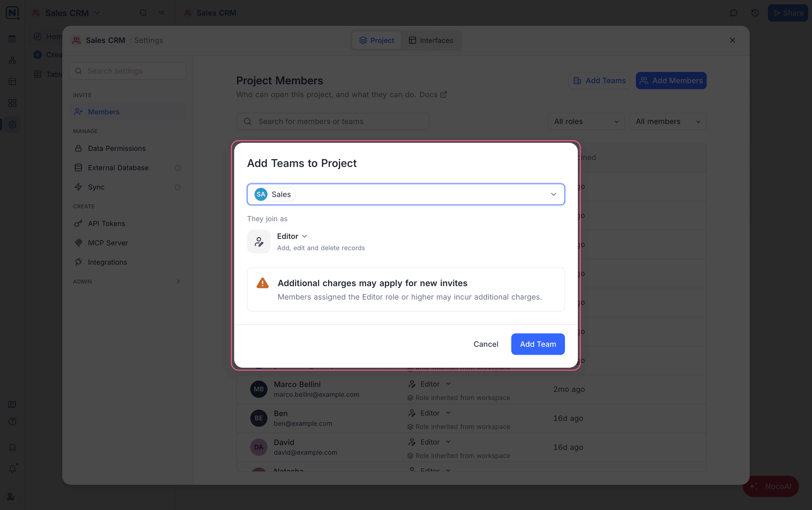812x510 pixels.
Task: Open Integrations settings
Action: click(128, 262)
